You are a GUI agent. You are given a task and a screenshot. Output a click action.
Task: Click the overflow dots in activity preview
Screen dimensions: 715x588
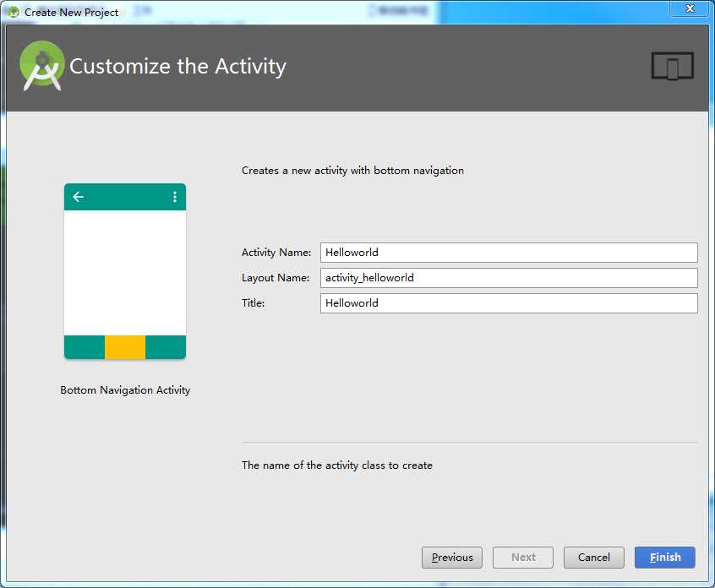coord(175,197)
